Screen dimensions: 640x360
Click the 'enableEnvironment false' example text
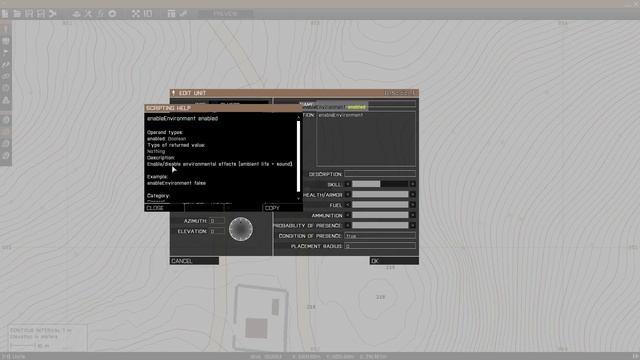176,183
